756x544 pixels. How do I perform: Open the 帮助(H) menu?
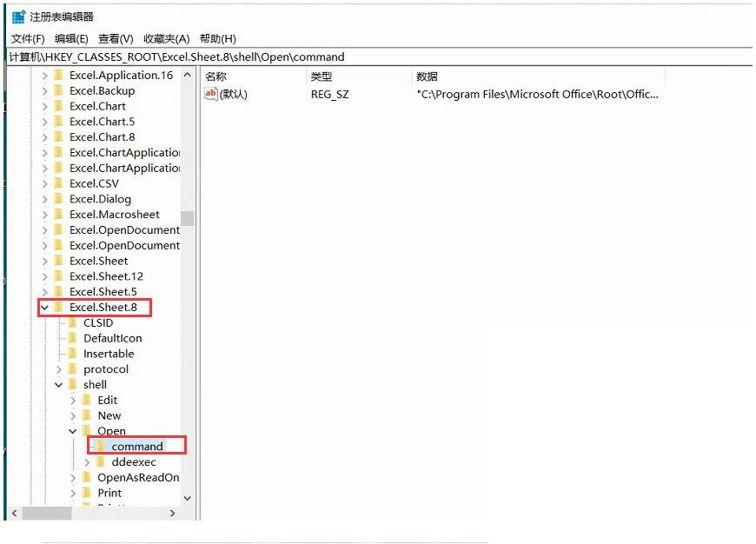(218, 39)
